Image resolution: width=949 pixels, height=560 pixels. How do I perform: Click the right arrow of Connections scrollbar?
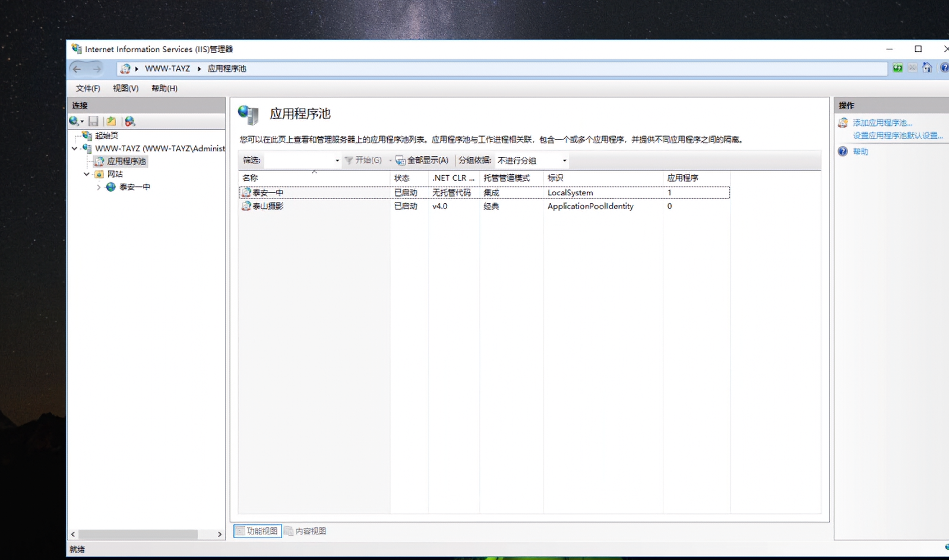220,534
